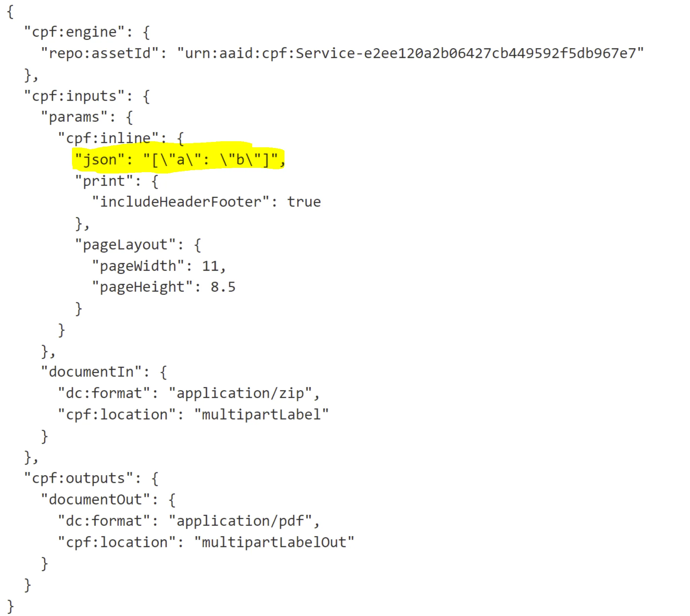Screen dimensions: 690x616
Task: Click the pageWidth value 11
Action: [210, 266]
